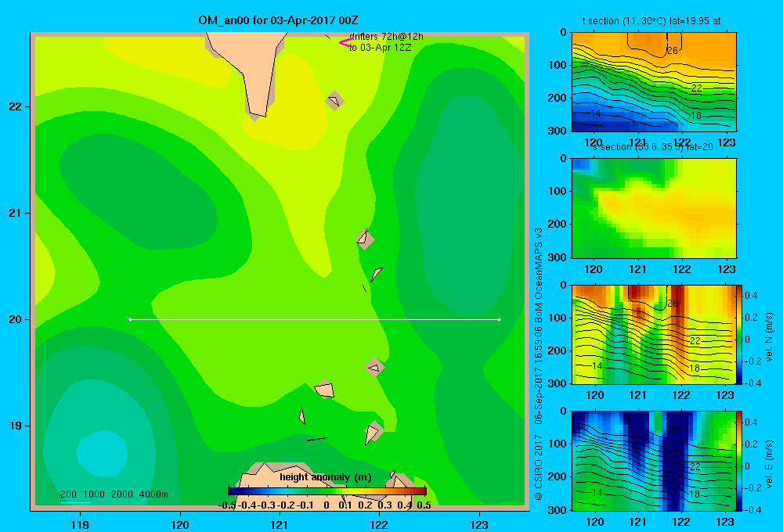This screenshot has width=783, height=532.
Task: Open the northward velocity section panel
Action: (x=654, y=334)
